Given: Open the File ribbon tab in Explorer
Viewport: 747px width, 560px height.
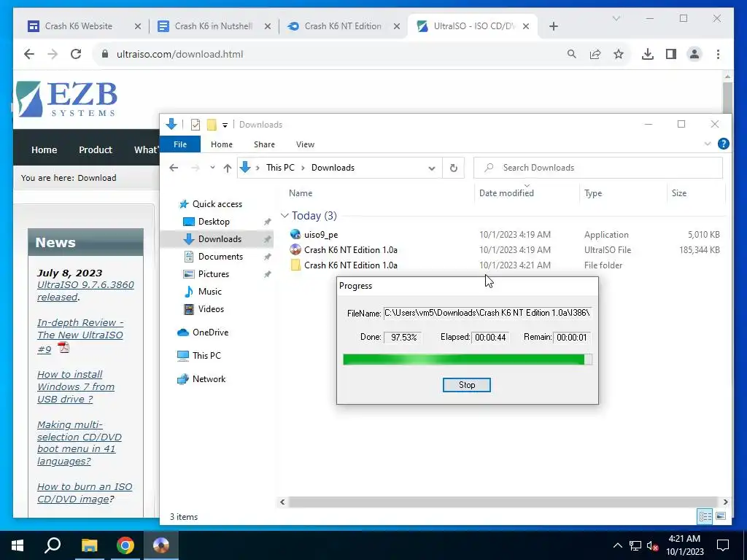Looking at the screenshot, I should [180, 144].
